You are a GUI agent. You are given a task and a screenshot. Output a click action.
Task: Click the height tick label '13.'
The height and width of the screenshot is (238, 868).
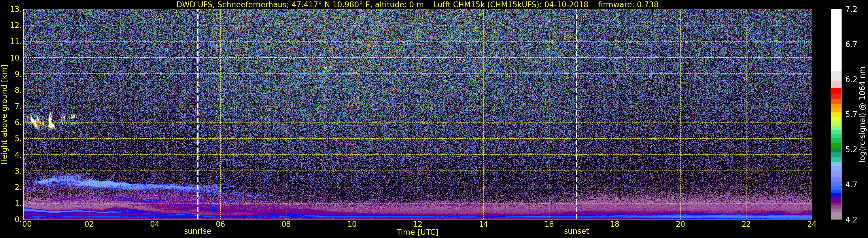pyautogui.click(x=16, y=9)
